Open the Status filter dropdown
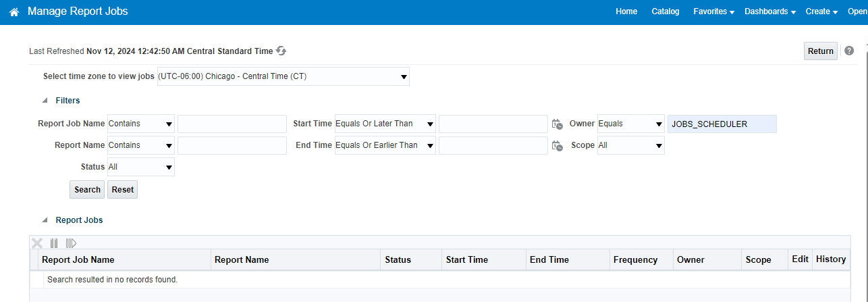Viewport: 868px width, 302px height. pos(141,167)
